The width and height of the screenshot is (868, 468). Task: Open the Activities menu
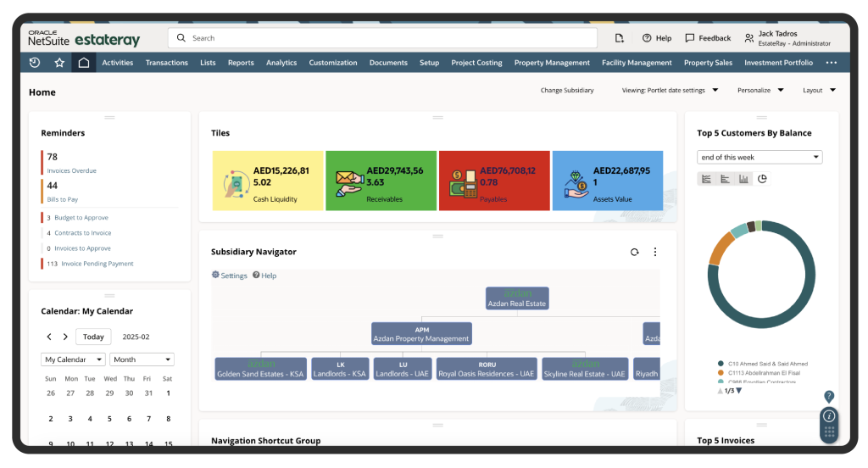pos(117,63)
